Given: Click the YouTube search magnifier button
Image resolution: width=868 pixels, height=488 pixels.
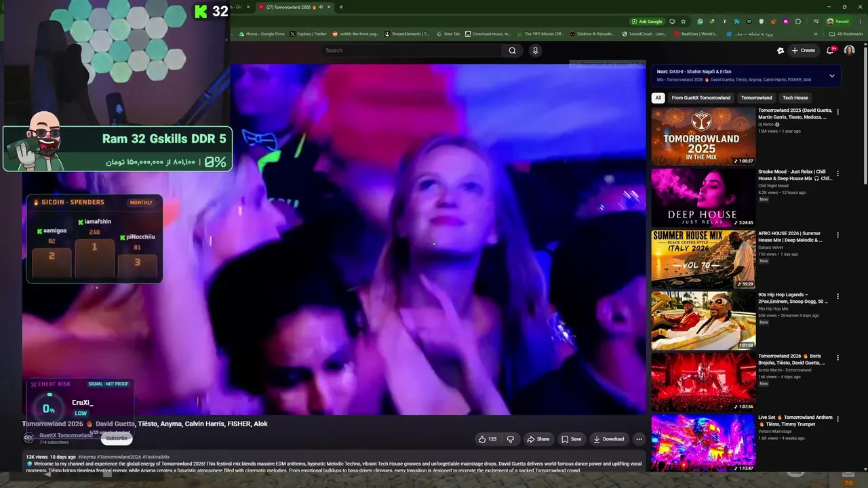Looking at the screenshot, I should coord(513,50).
